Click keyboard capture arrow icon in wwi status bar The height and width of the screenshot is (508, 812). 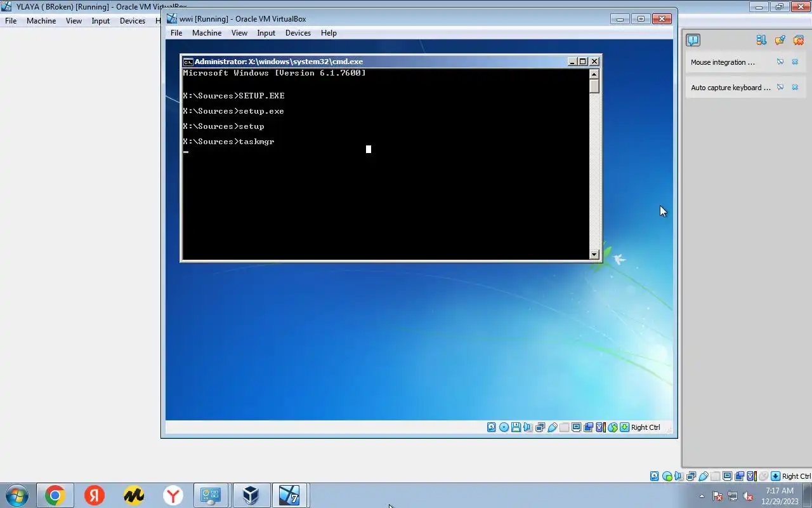click(624, 427)
